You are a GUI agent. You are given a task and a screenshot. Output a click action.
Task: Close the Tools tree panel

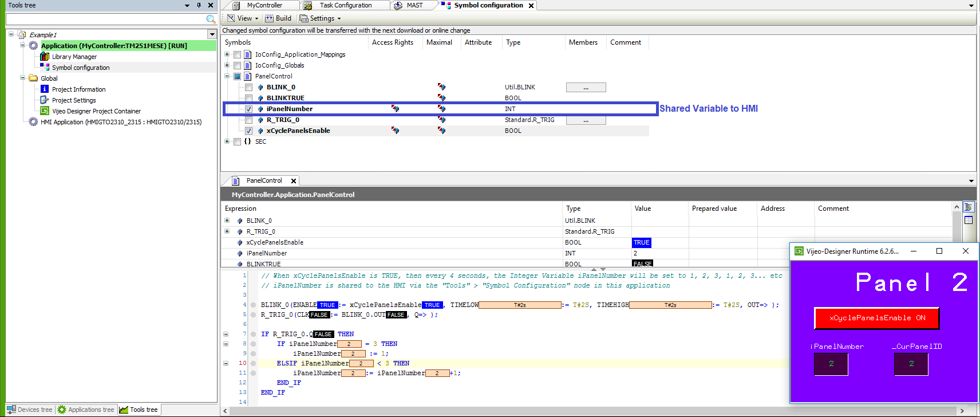[x=211, y=5]
